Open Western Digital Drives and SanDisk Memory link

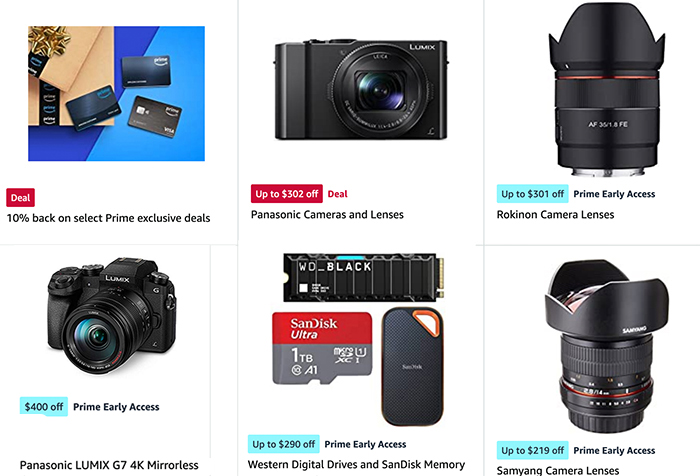click(356, 464)
